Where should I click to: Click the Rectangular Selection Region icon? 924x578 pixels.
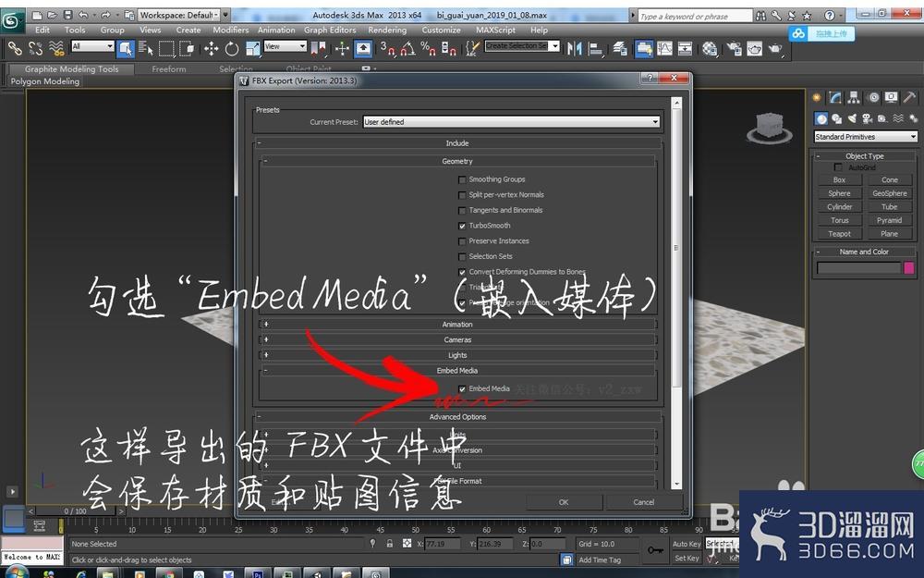(166, 48)
